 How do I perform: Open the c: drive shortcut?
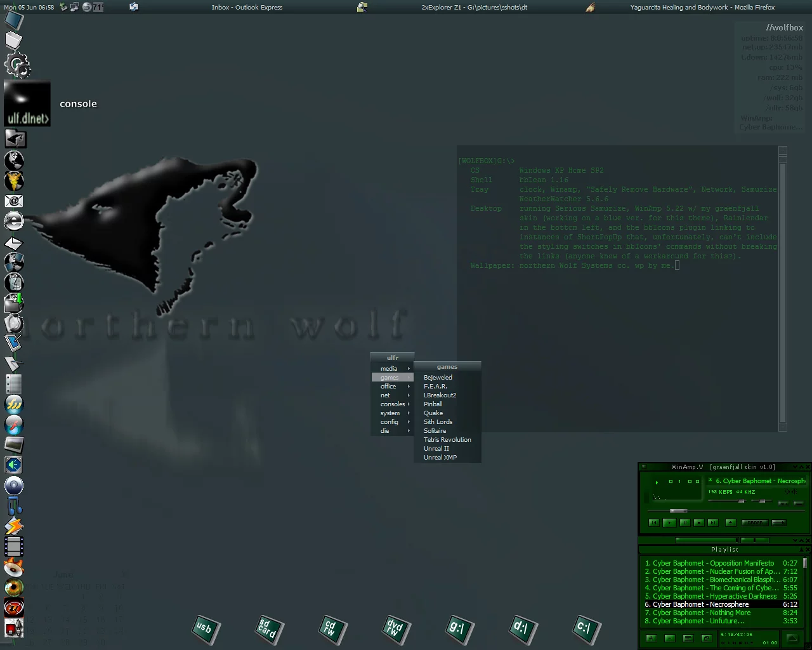pos(585,629)
